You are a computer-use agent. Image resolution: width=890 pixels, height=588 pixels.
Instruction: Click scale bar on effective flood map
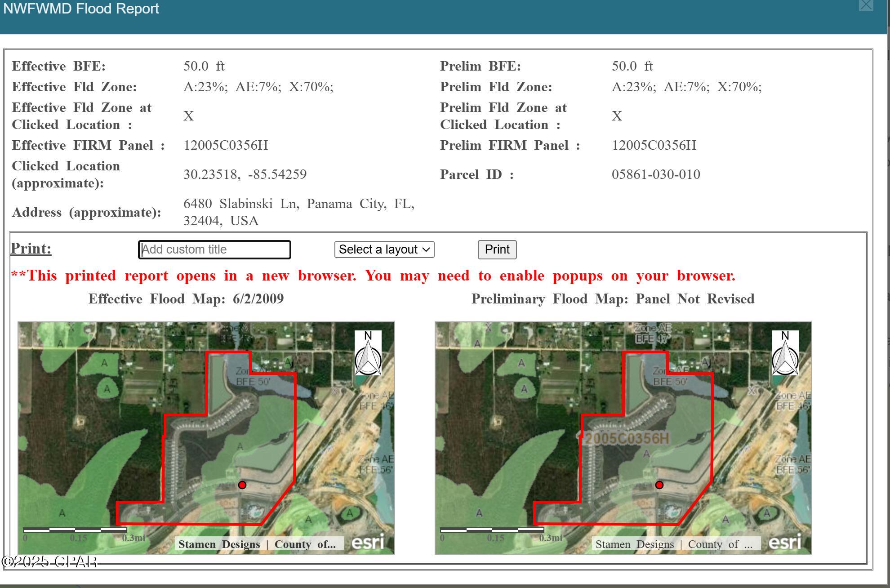pyautogui.click(x=75, y=530)
